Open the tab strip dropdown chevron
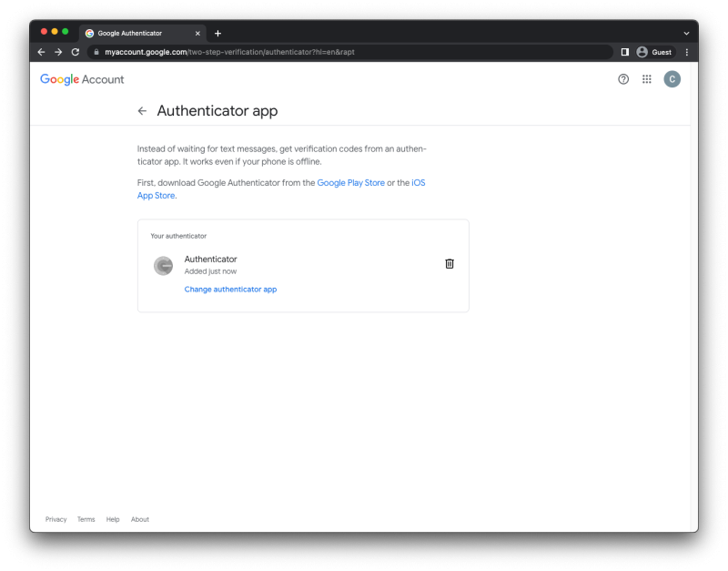 pos(687,33)
